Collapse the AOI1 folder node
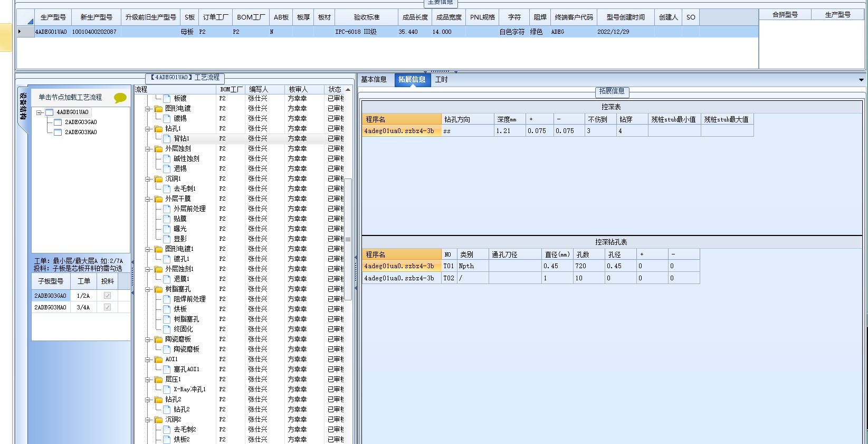This screenshot has height=444, width=868. pyautogui.click(x=148, y=360)
